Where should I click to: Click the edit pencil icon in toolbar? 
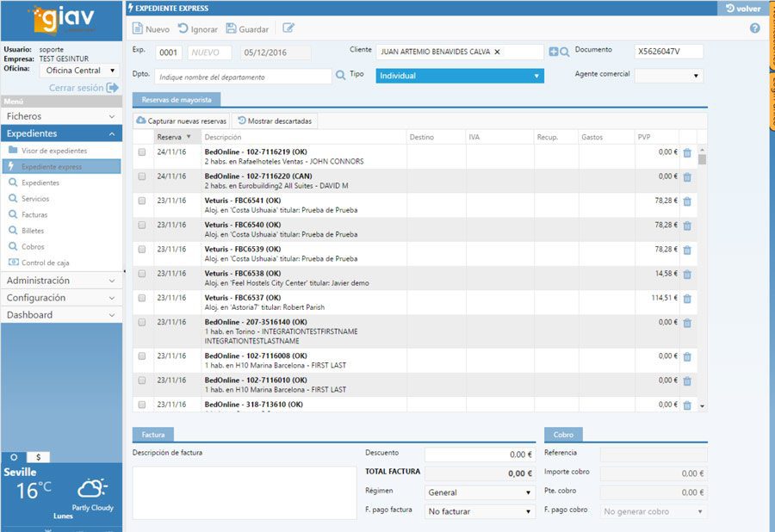pos(288,28)
